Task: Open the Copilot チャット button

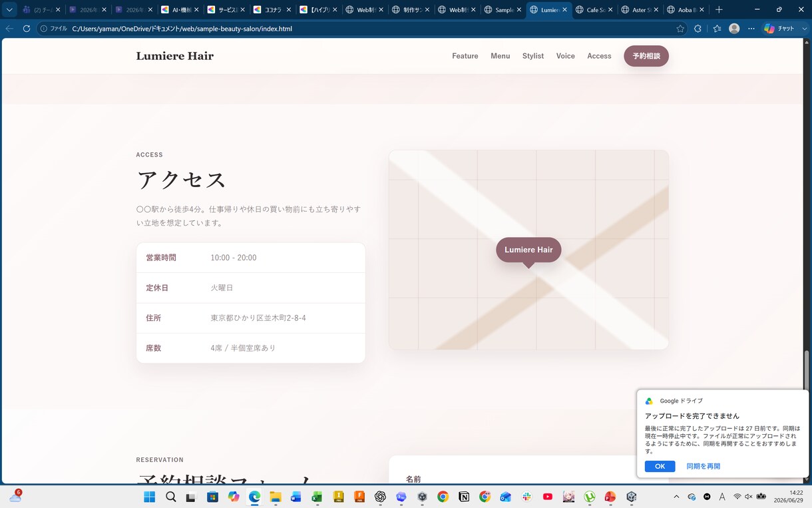Action: coord(781,29)
